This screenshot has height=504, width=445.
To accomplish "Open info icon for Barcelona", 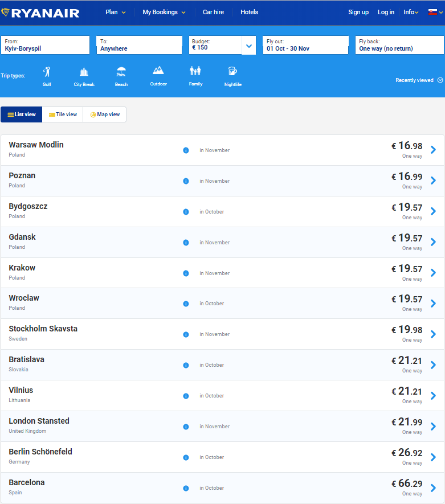I will pyautogui.click(x=186, y=488).
